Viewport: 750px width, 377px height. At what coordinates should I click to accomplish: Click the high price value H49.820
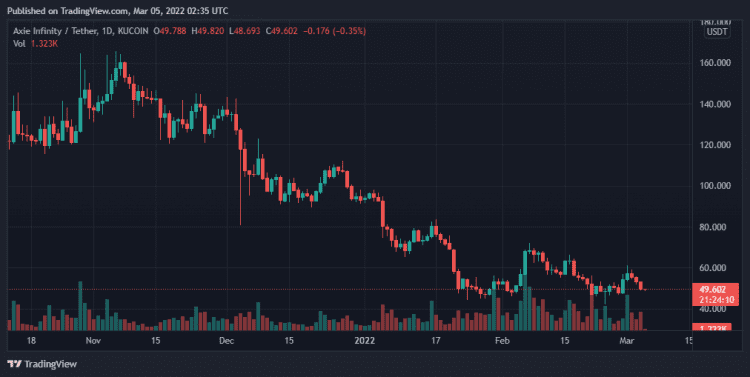[208, 31]
